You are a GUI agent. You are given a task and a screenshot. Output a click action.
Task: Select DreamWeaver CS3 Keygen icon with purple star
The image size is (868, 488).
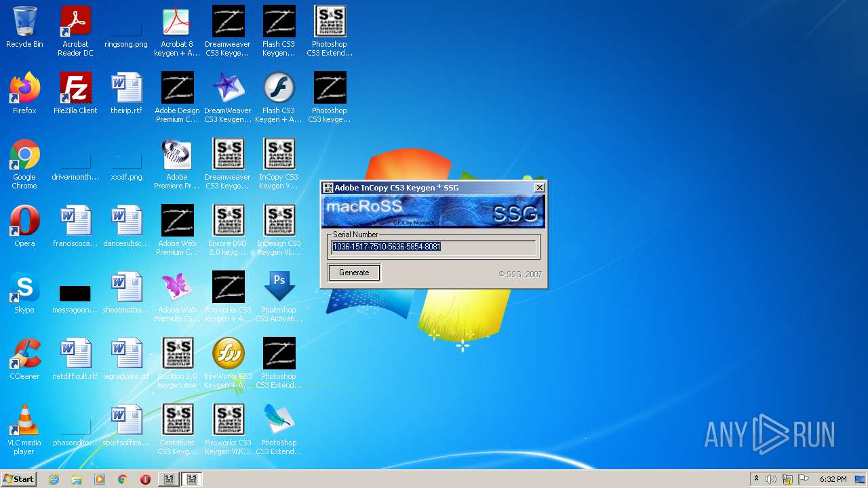(x=228, y=98)
